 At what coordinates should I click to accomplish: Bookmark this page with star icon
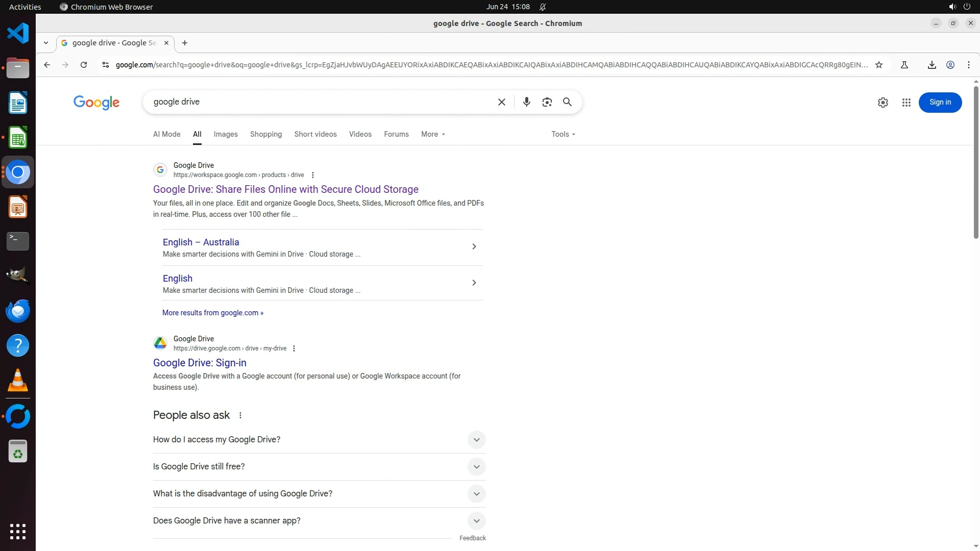(x=878, y=65)
